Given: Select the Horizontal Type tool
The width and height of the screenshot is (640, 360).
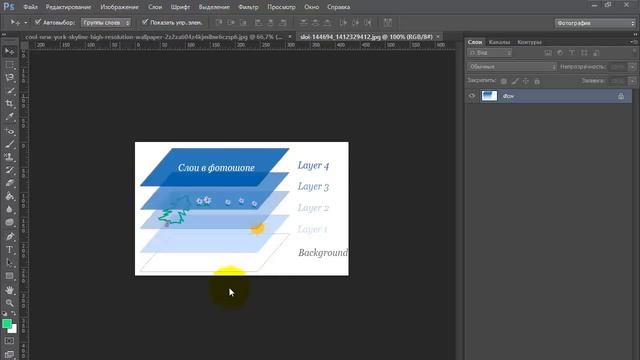Looking at the screenshot, I should coord(9,249).
